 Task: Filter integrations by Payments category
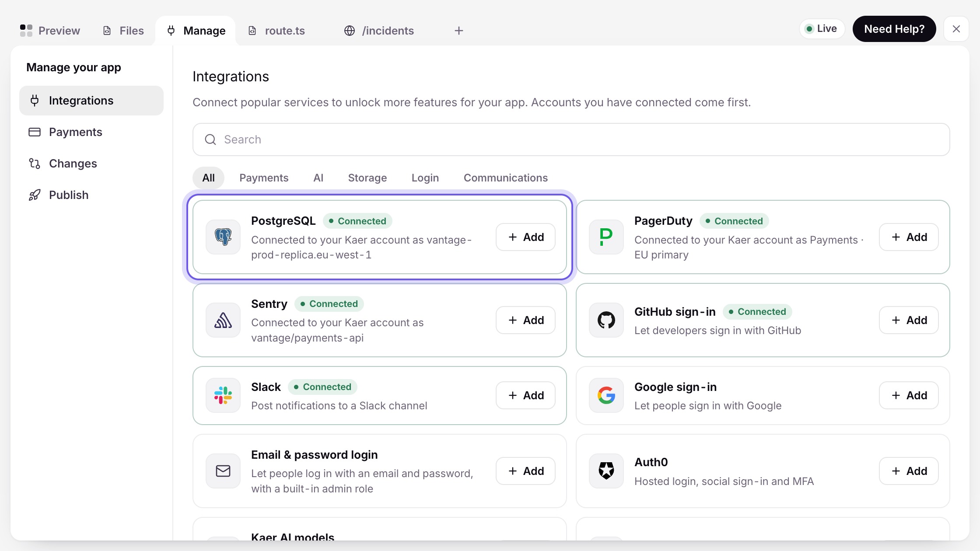264,178
